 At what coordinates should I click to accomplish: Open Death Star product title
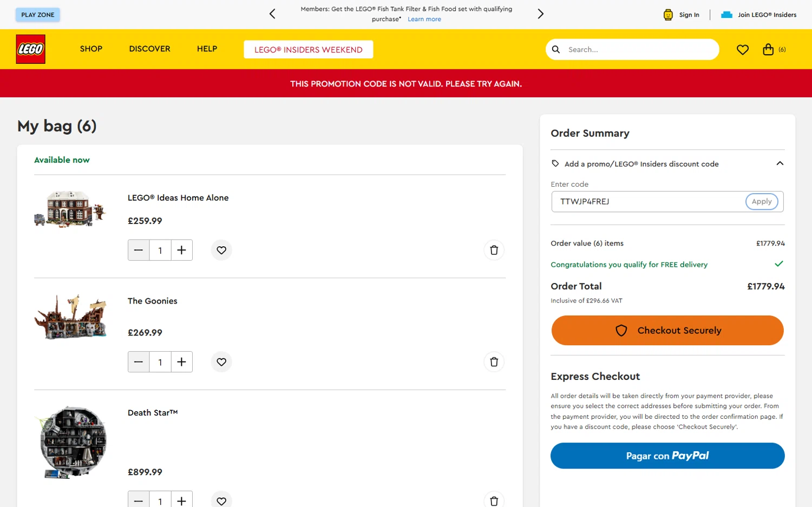(153, 413)
